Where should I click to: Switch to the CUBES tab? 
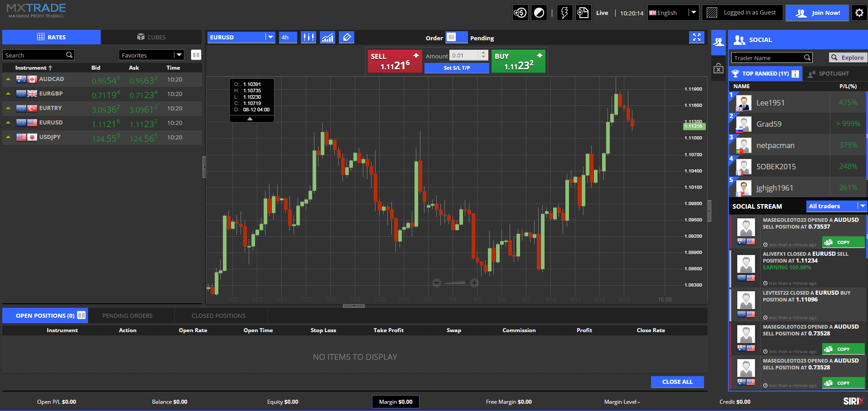tap(151, 37)
